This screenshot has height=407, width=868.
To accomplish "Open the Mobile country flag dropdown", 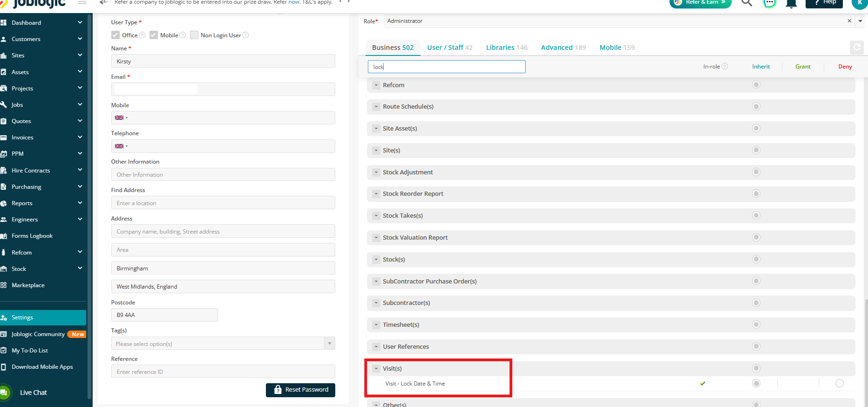I will pos(121,118).
